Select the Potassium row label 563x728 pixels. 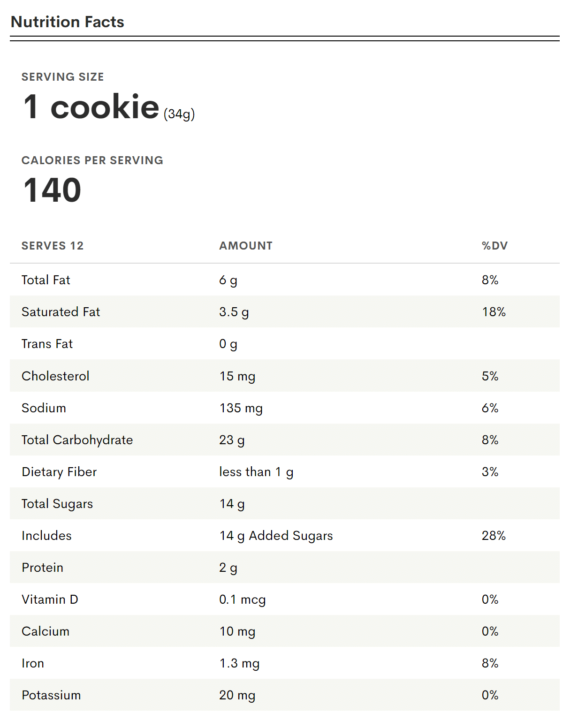(51, 695)
